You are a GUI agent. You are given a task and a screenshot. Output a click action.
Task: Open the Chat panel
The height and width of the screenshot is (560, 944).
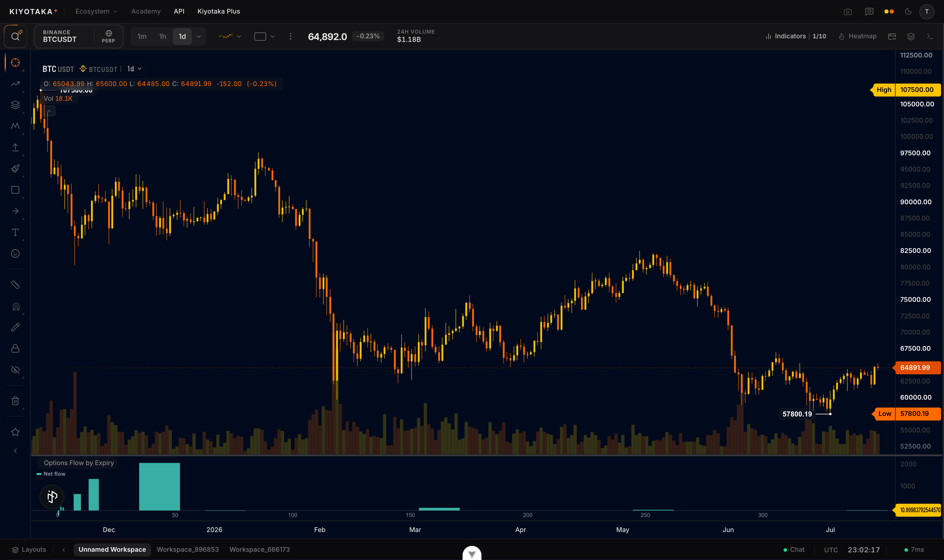[x=794, y=549]
